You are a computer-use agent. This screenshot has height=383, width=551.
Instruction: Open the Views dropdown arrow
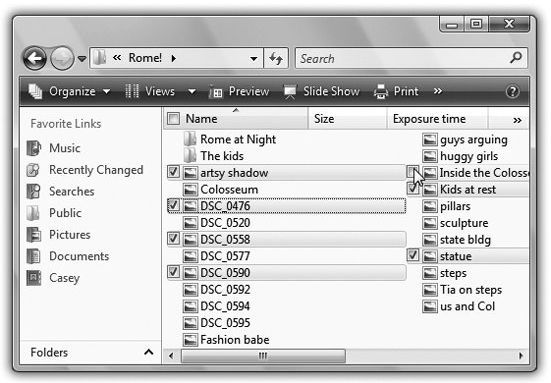192,92
